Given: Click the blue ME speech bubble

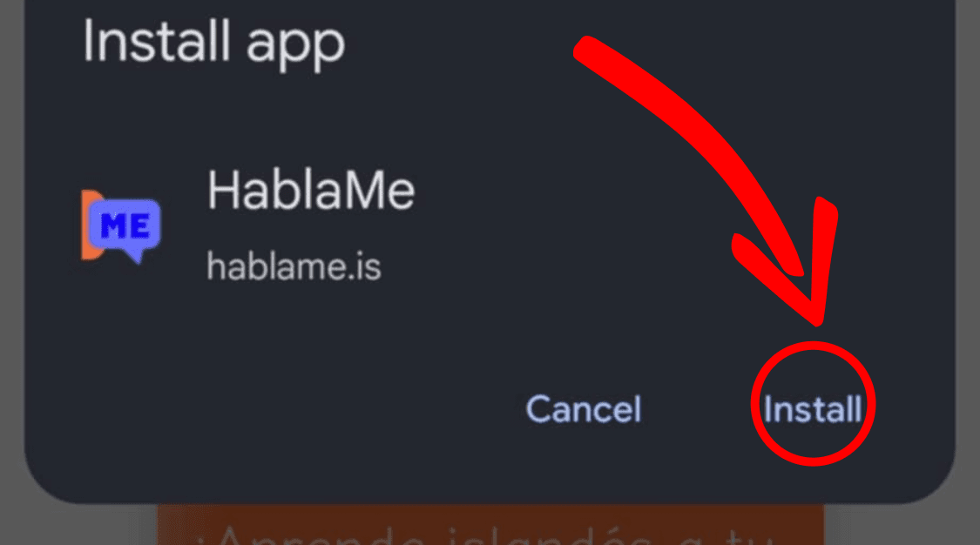Looking at the screenshot, I should (x=125, y=225).
